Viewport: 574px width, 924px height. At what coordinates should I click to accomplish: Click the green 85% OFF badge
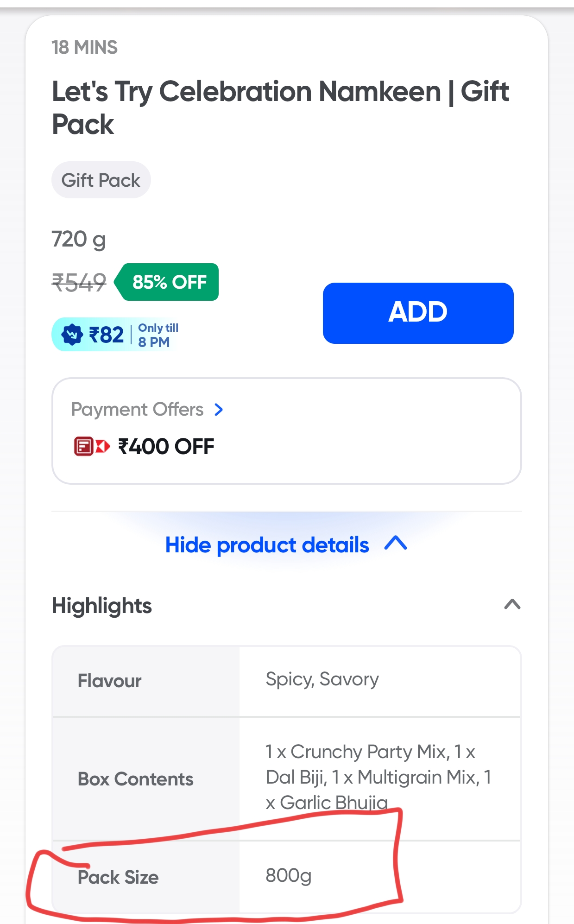click(169, 282)
